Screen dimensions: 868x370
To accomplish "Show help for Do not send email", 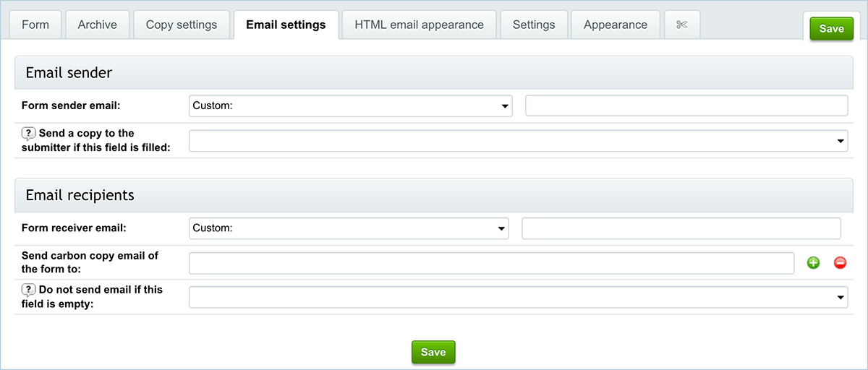I will [28, 289].
